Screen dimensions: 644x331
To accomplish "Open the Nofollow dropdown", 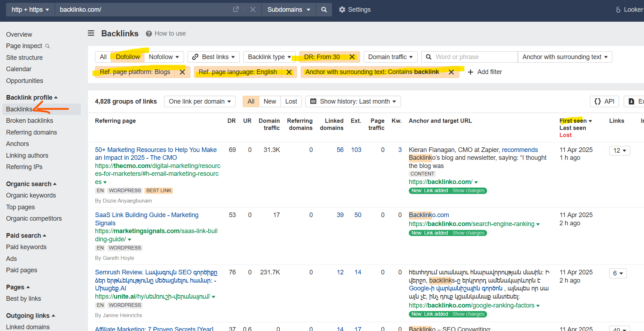I will pyautogui.click(x=164, y=57).
